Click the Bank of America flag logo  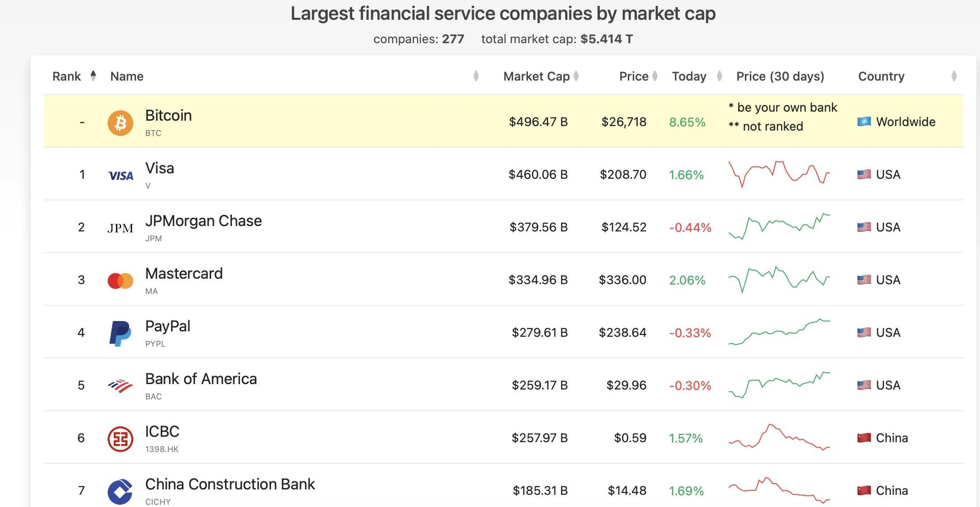[x=120, y=386]
